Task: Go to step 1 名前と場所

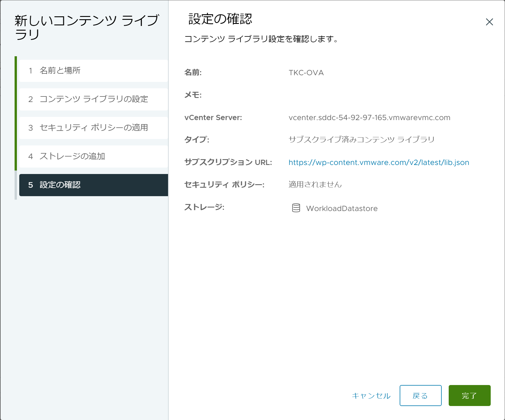Action: tap(93, 71)
